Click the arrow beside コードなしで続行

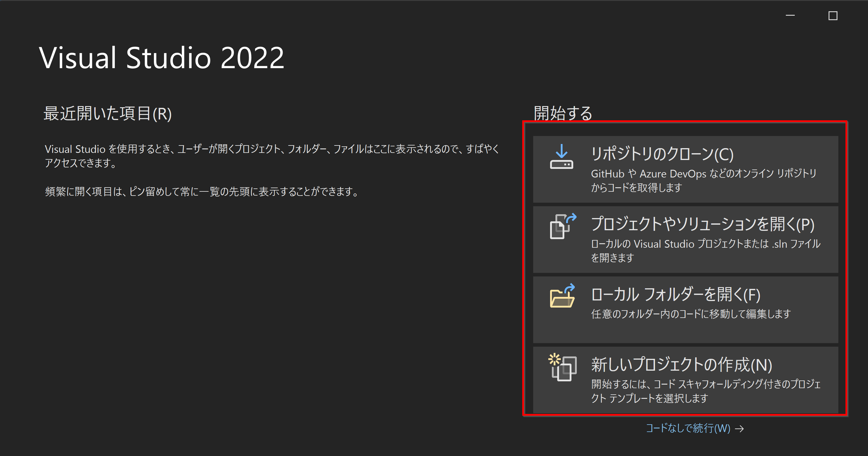(740, 429)
